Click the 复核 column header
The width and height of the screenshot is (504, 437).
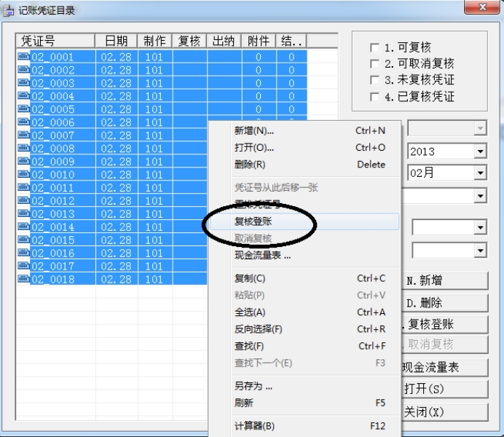click(x=189, y=41)
